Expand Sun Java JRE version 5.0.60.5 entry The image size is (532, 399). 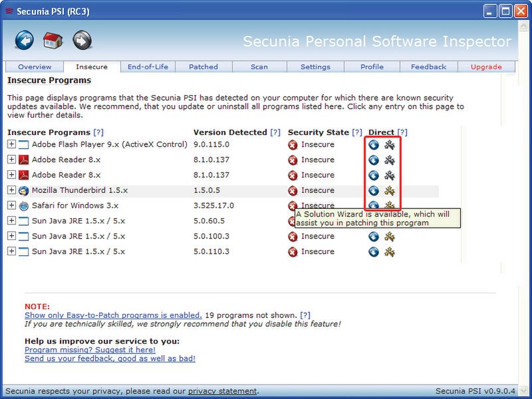(11, 221)
